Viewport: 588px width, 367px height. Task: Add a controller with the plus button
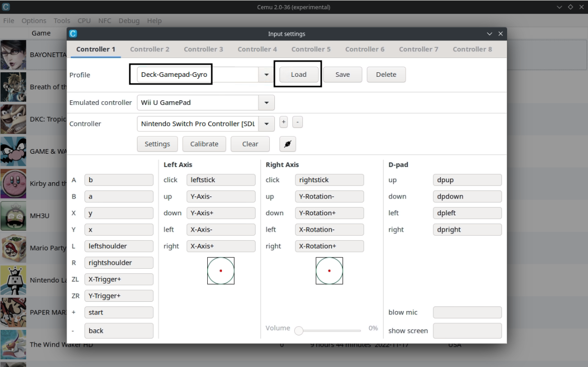coord(284,122)
